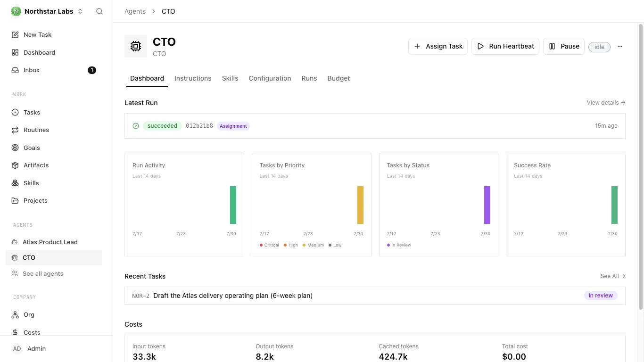Open View details link for latest run
This screenshot has height=362, width=644.
point(606,102)
